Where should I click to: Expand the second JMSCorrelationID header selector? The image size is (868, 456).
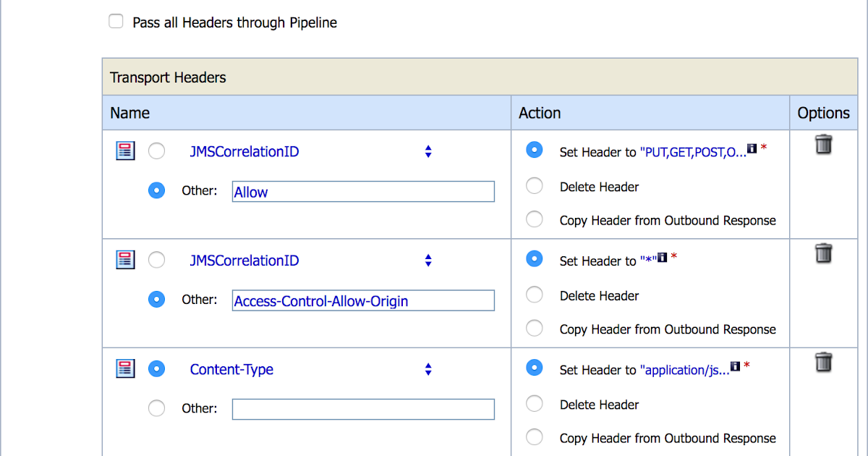427,260
